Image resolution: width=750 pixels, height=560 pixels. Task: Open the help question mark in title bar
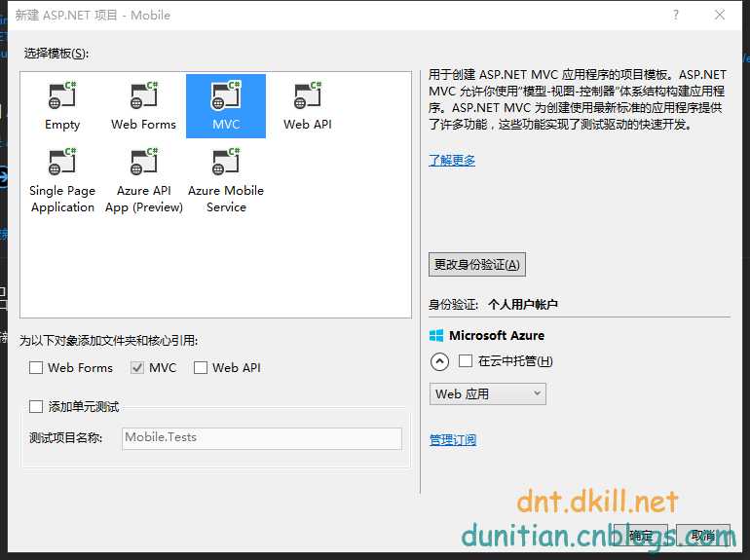click(x=675, y=15)
